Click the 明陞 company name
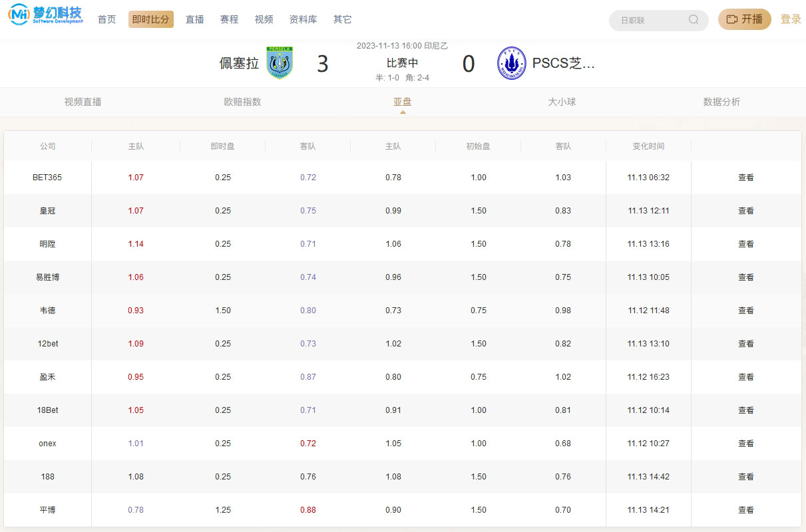Screen dimensions: 806x532 point(47,244)
